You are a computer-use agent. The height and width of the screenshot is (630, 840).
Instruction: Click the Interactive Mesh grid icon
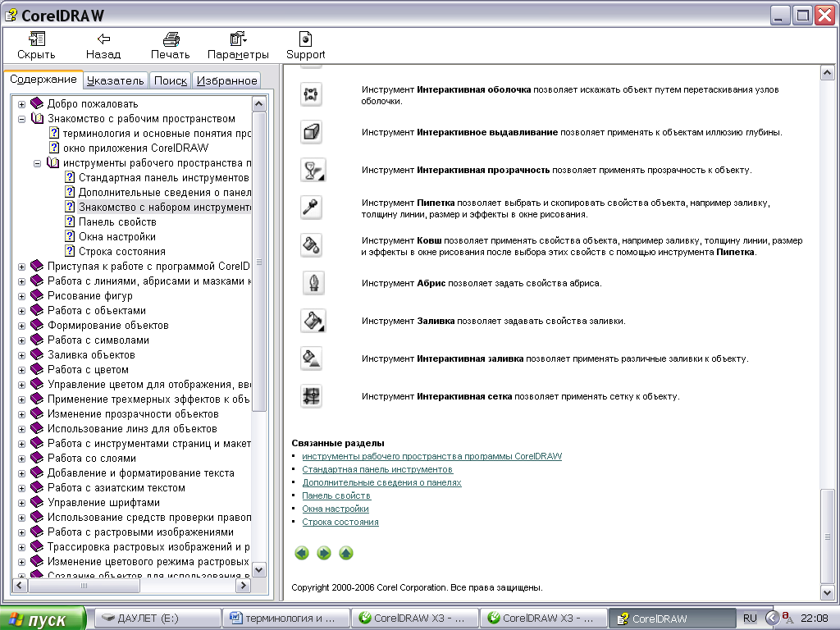point(311,396)
